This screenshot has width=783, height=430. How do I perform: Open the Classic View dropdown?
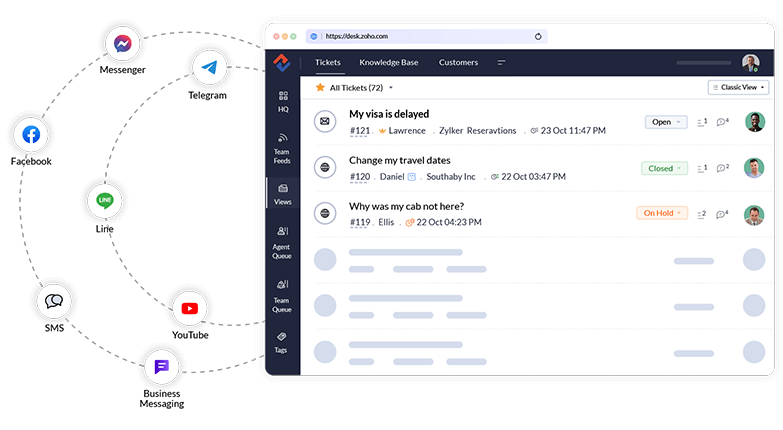pos(738,87)
